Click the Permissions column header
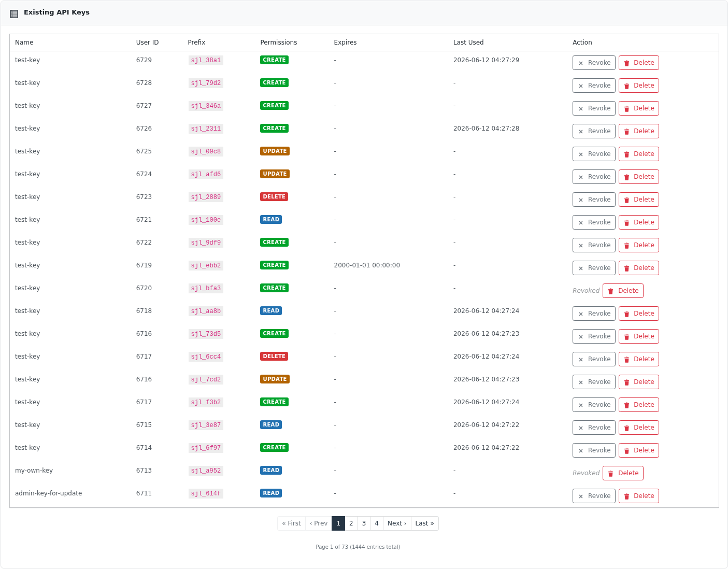 click(x=279, y=42)
